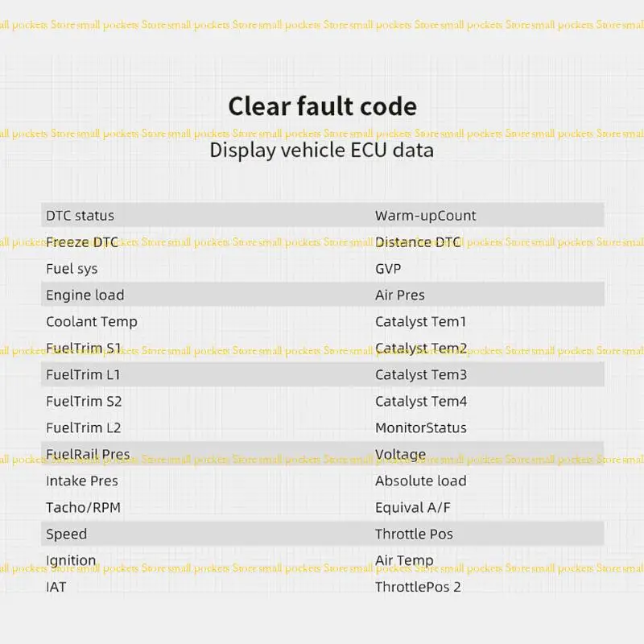Select the DTC status entry
Image resolution: width=644 pixels, height=644 pixels.
tap(80, 216)
